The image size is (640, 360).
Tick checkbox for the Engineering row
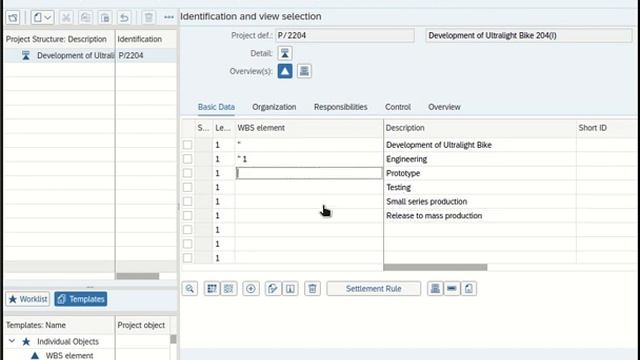[x=187, y=159]
